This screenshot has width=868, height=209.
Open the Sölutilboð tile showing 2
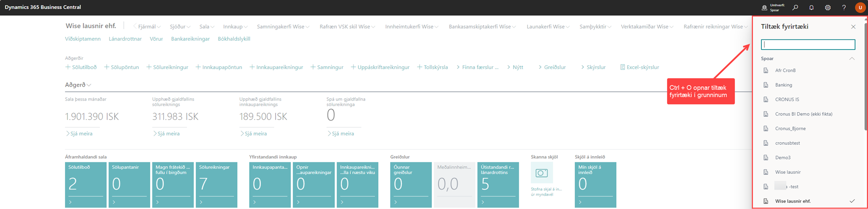click(86, 184)
